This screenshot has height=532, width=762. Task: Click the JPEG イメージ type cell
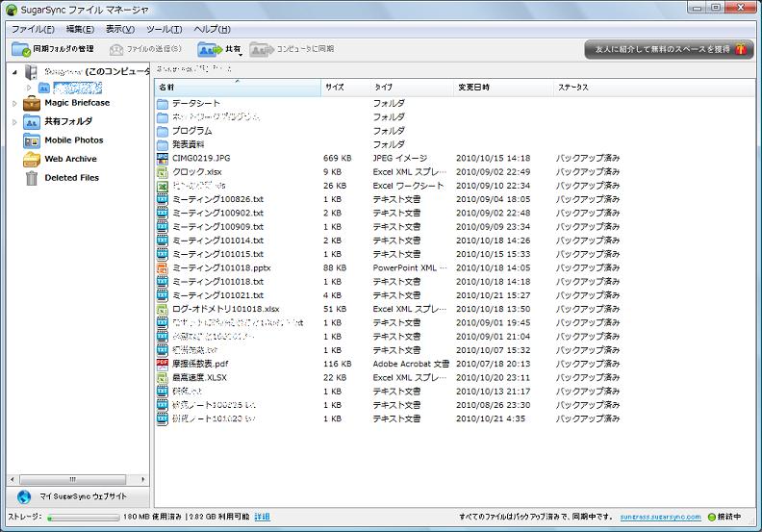click(x=400, y=159)
